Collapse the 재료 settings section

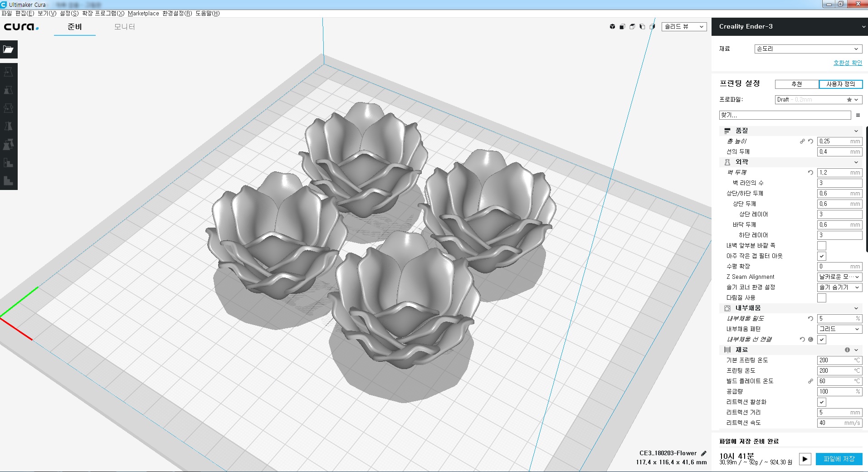[x=790, y=350]
